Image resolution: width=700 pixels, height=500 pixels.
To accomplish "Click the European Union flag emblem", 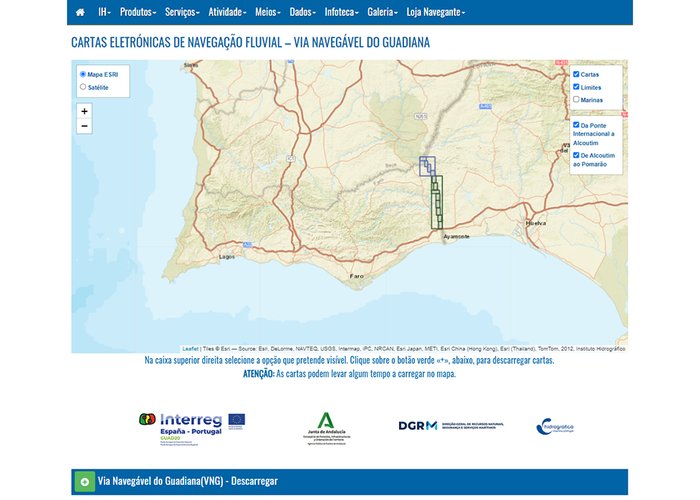I will click(x=236, y=421).
